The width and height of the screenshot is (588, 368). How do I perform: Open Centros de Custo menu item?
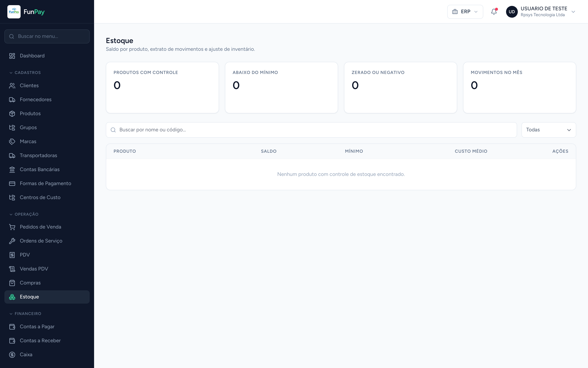click(x=47, y=197)
